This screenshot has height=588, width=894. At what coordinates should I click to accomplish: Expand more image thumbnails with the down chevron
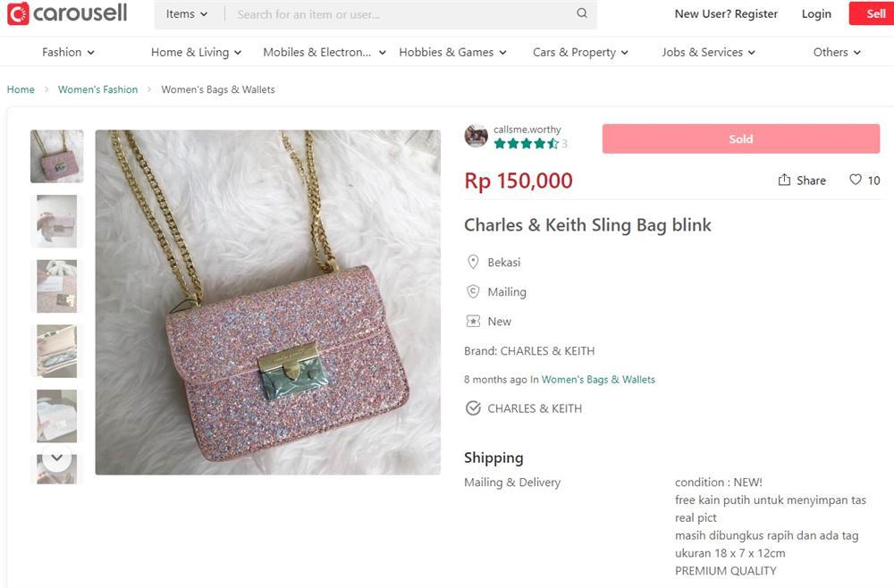[56, 457]
